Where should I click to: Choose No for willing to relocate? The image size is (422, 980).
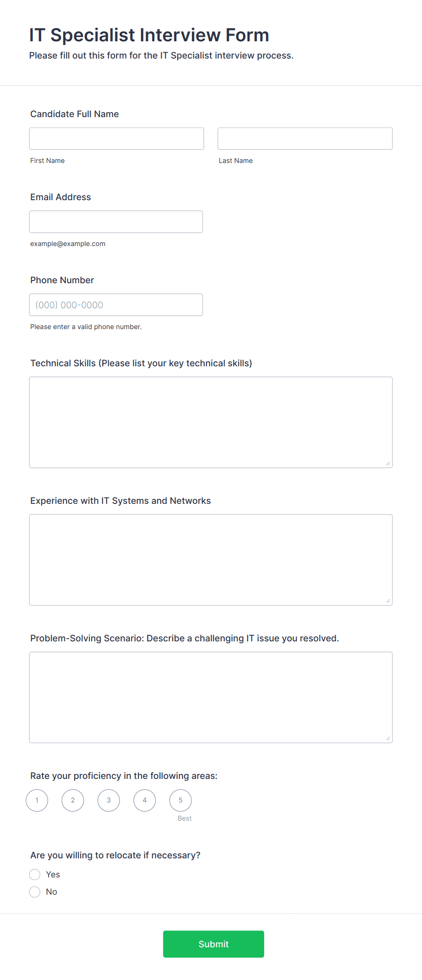[x=35, y=892]
